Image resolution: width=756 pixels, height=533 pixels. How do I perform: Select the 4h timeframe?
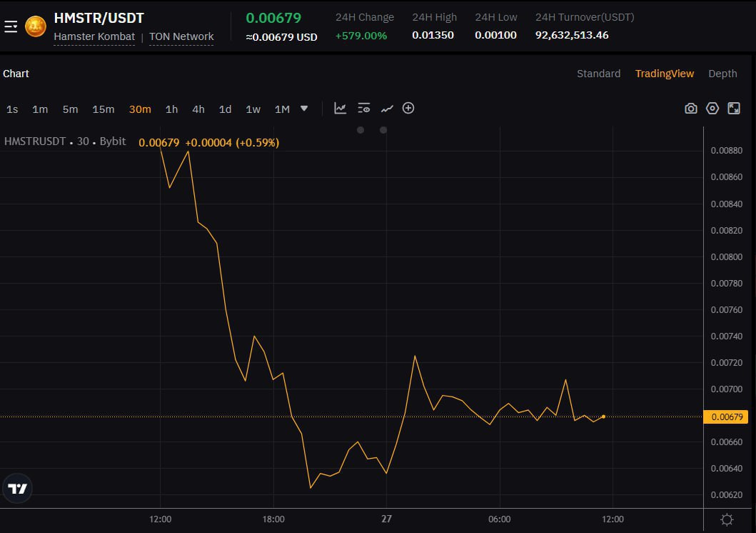click(x=198, y=109)
